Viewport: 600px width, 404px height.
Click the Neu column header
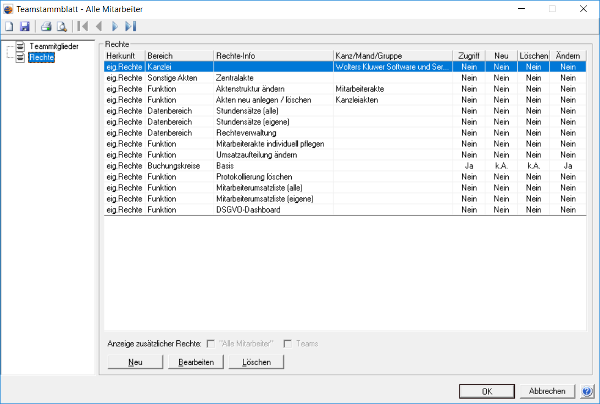(501, 56)
